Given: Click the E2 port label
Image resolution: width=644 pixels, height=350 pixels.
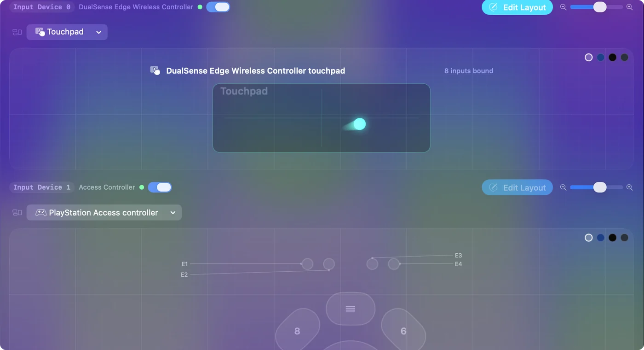Looking at the screenshot, I should [x=184, y=274].
